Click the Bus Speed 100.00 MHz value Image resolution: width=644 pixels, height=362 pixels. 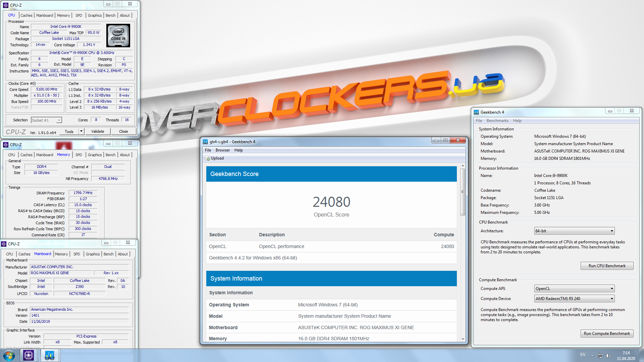pos(47,102)
